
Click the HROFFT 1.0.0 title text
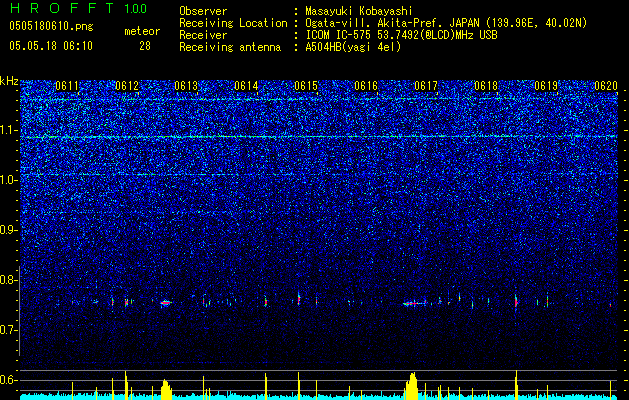click(78, 8)
